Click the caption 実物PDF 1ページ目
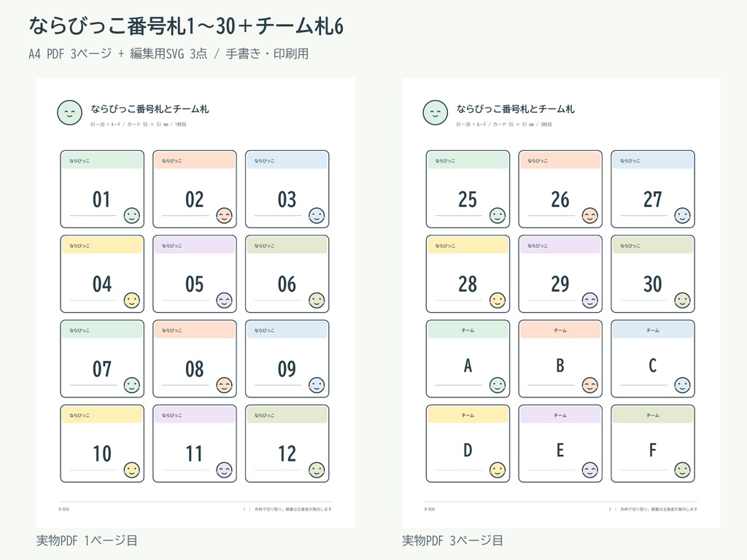Viewport: 747px width, 560px height. (x=88, y=540)
